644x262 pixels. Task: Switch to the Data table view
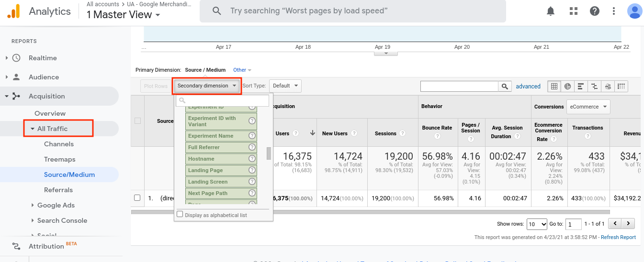point(554,86)
